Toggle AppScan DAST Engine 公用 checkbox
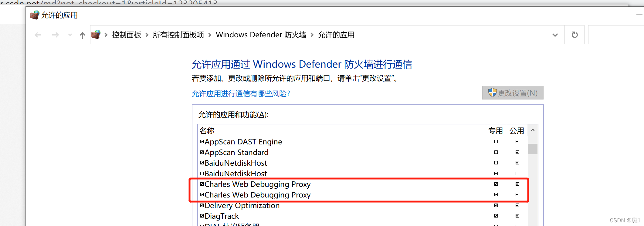Image resolution: width=644 pixels, height=226 pixels. (517, 141)
